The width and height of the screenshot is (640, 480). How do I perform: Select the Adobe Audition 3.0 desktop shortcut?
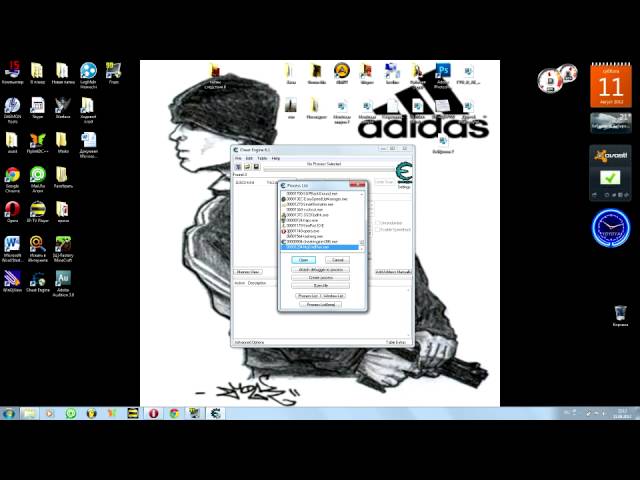63,284
